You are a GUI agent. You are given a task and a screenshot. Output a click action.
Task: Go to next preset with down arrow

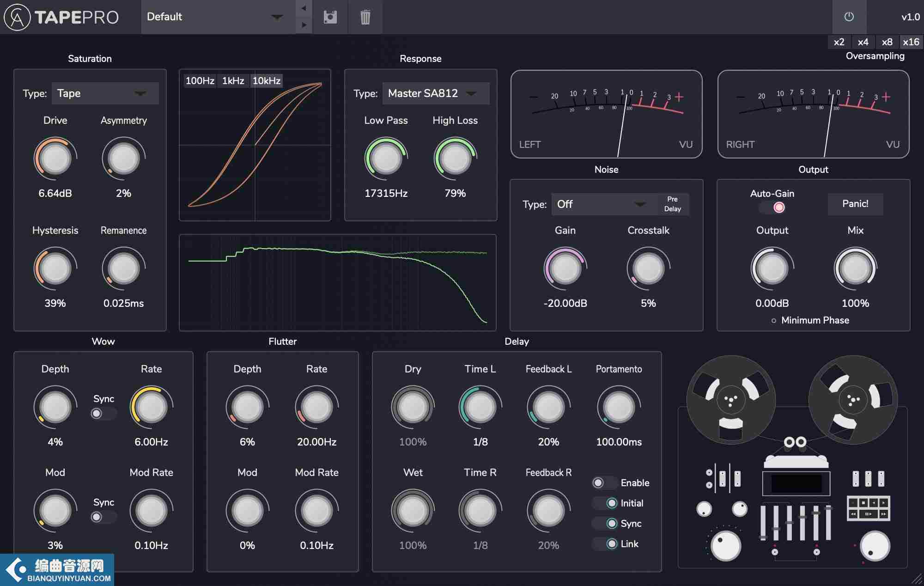coord(304,25)
